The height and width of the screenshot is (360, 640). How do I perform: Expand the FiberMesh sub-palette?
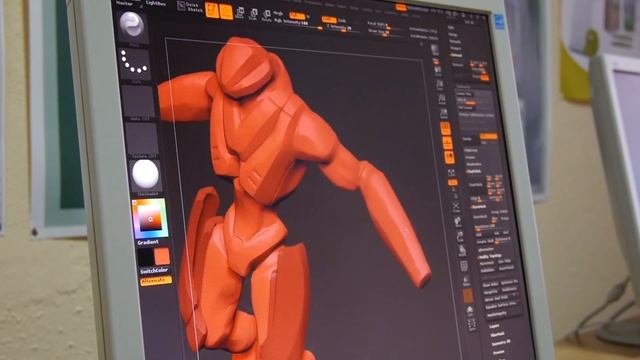[498, 335]
